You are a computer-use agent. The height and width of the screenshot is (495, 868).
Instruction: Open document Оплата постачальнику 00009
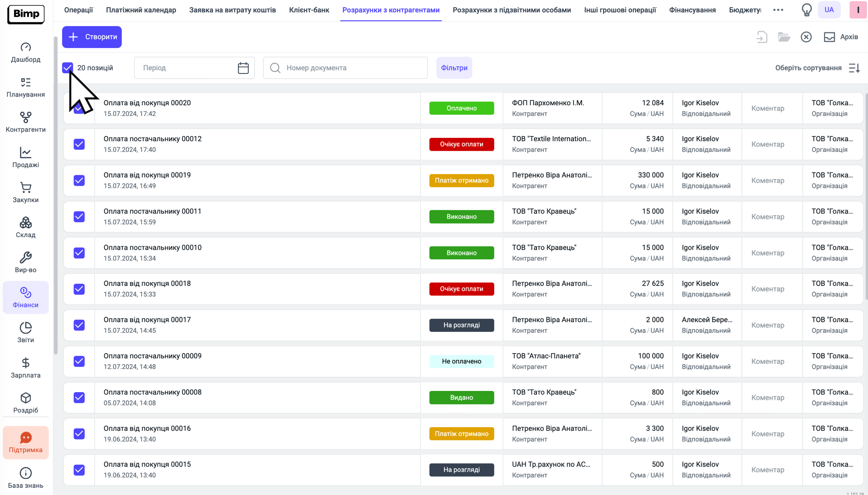[x=153, y=356]
